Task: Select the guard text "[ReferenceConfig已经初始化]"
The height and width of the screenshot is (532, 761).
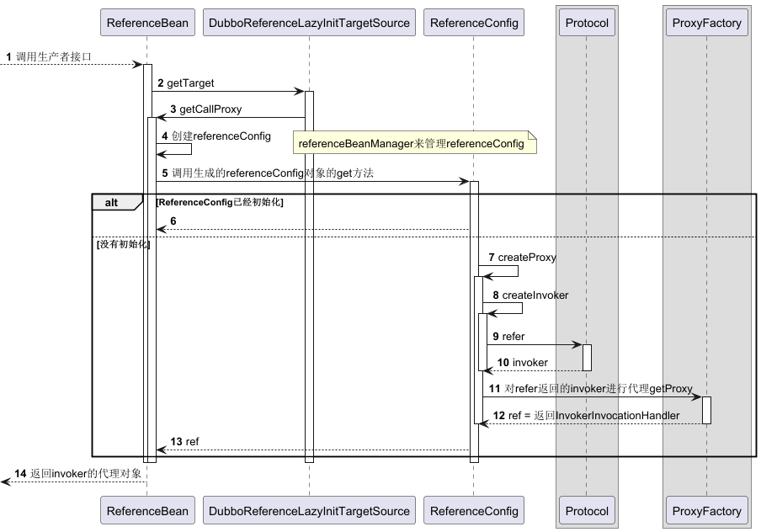Action: click(x=220, y=202)
